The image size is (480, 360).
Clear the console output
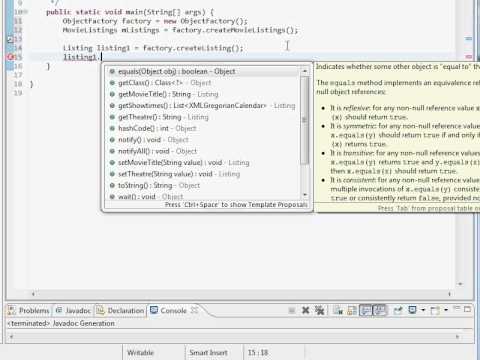coord(338,311)
